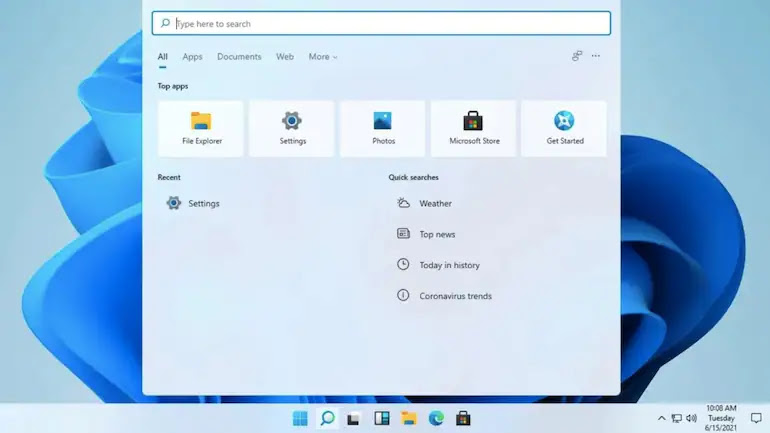Open the notification center icon

pos(756,418)
